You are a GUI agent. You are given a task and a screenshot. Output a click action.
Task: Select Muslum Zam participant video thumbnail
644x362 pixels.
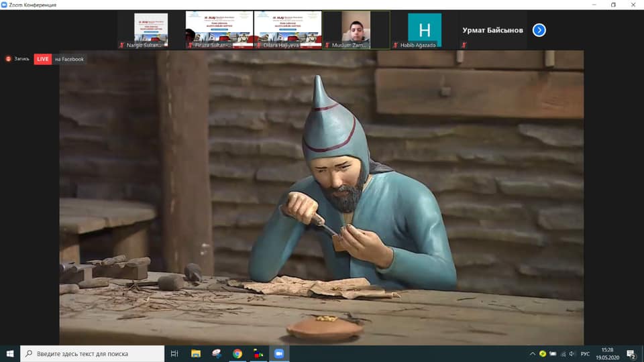point(356,30)
